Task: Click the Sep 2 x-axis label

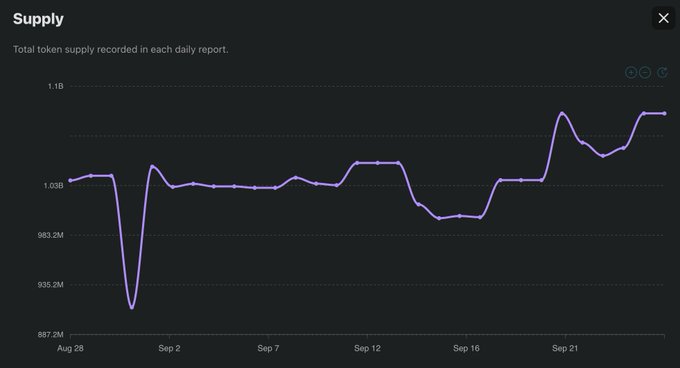Action: tap(169, 348)
